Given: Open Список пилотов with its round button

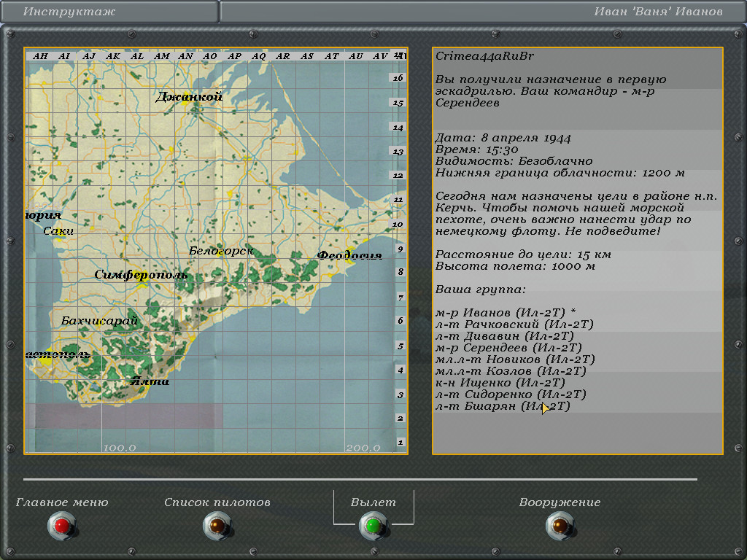Looking at the screenshot, I should pyautogui.click(x=217, y=525).
